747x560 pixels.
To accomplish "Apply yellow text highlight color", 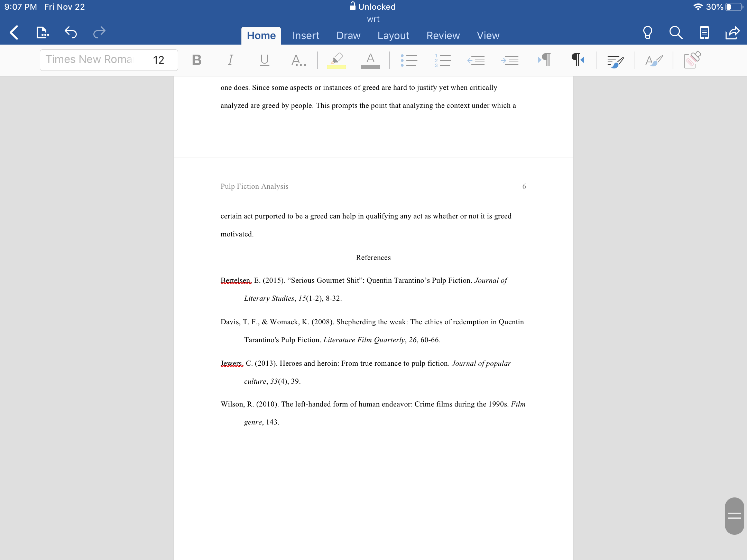I will coord(336,60).
